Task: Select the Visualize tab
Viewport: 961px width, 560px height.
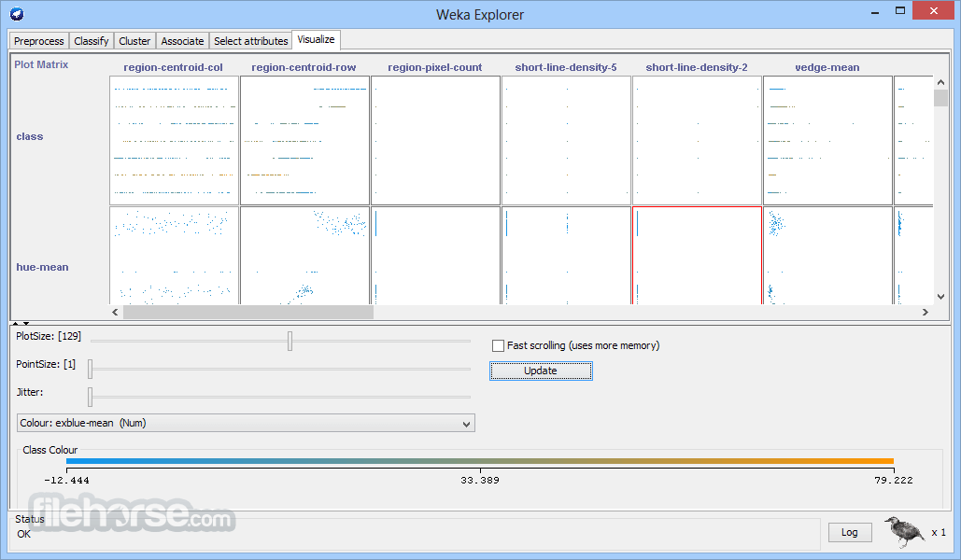Action: point(316,39)
